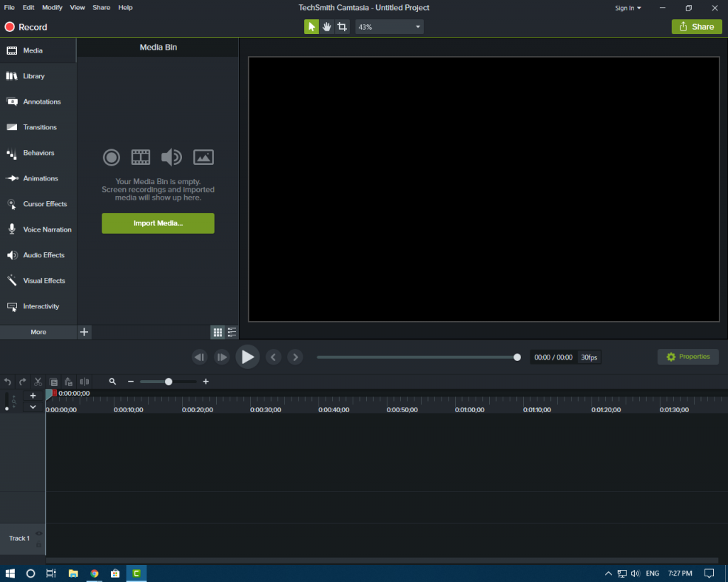
Task: Copy selected media on timeline toolbar
Action: tap(54, 382)
